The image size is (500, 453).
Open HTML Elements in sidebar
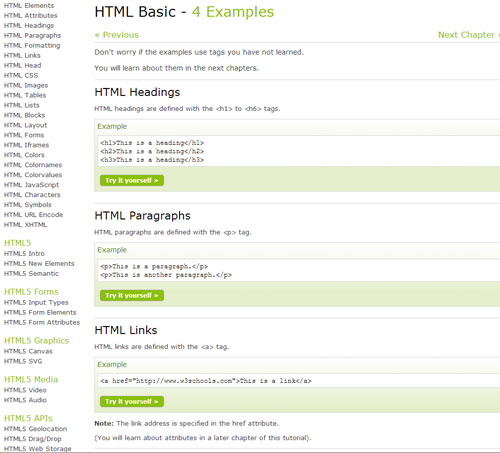(29, 6)
